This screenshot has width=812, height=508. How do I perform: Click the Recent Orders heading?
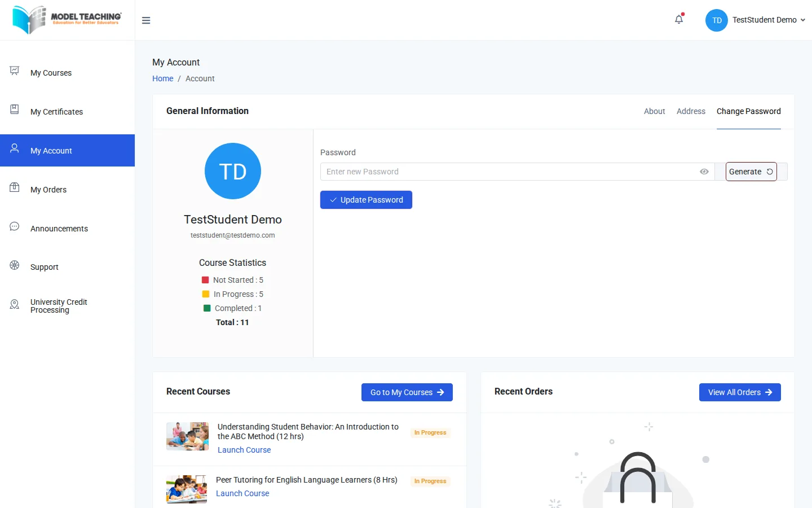(523, 391)
